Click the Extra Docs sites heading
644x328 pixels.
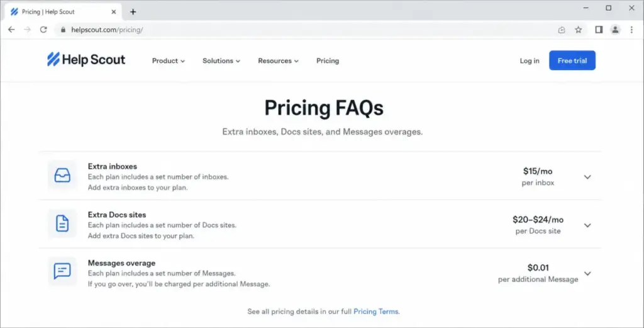117,215
